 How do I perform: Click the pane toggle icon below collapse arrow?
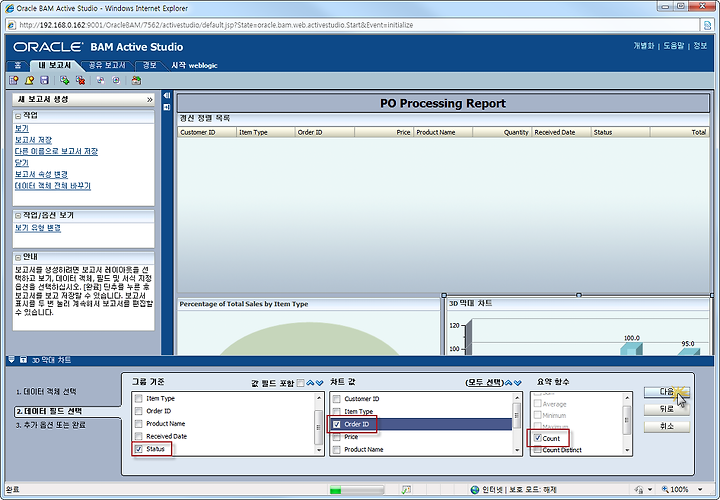click(167, 107)
